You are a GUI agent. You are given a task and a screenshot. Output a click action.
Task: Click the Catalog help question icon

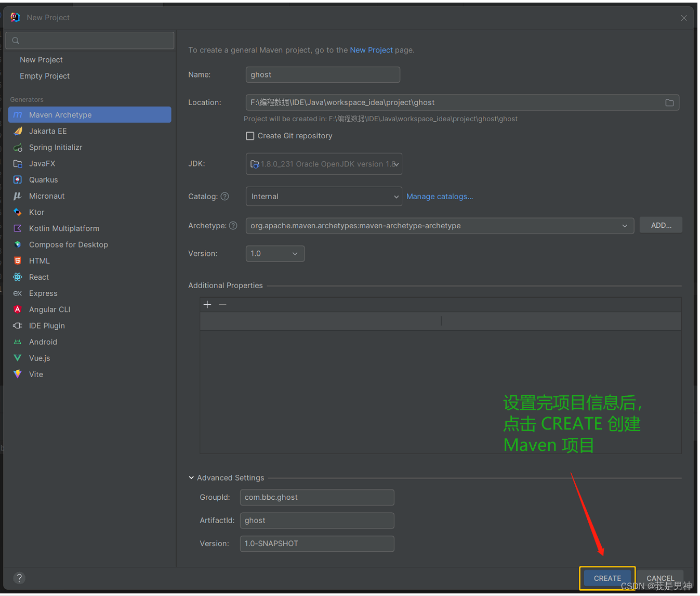224,197
